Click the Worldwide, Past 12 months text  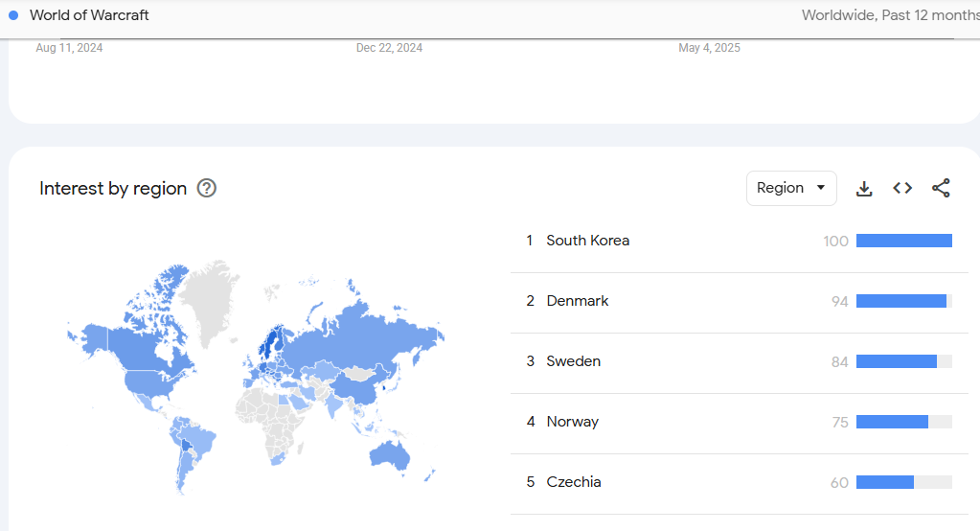[891, 15]
